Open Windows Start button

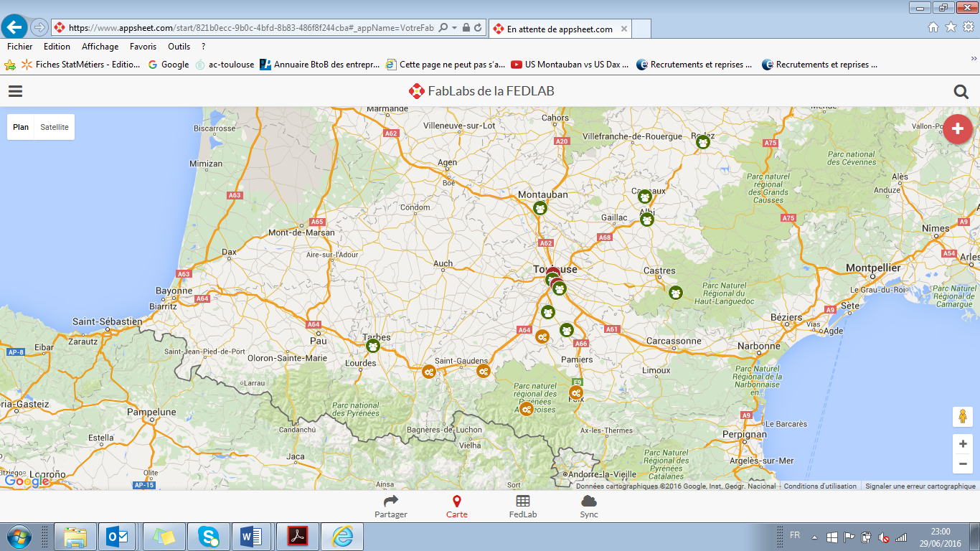coord(19,537)
